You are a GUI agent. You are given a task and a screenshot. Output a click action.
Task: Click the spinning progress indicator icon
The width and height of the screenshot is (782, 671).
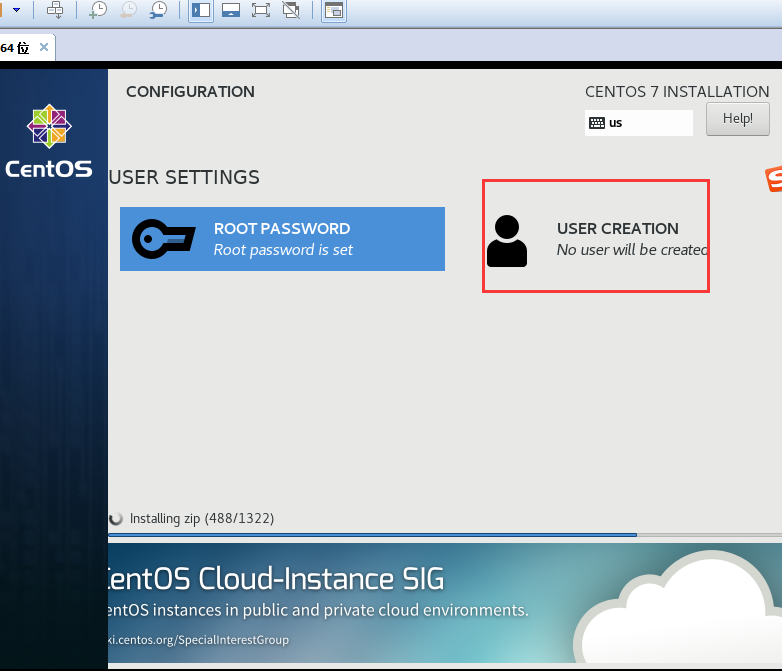point(116,519)
